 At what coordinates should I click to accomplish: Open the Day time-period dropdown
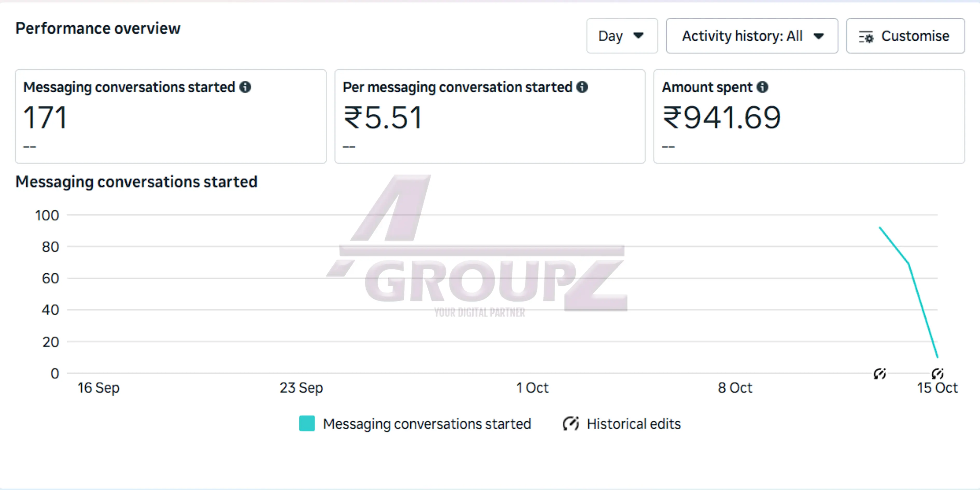(622, 36)
